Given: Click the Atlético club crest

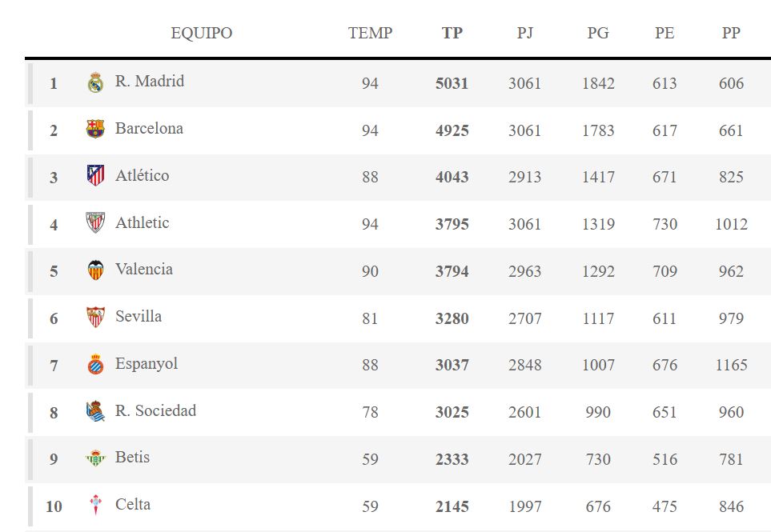Looking at the screenshot, I should coord(95,176).
